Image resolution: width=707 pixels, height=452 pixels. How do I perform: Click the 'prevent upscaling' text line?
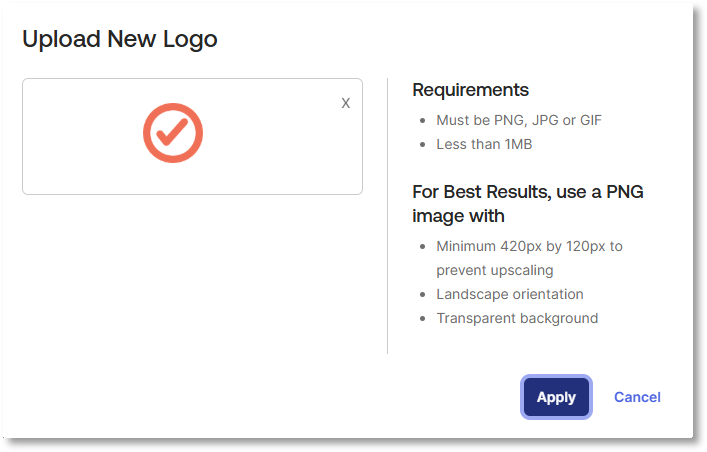tap(494, 270)
